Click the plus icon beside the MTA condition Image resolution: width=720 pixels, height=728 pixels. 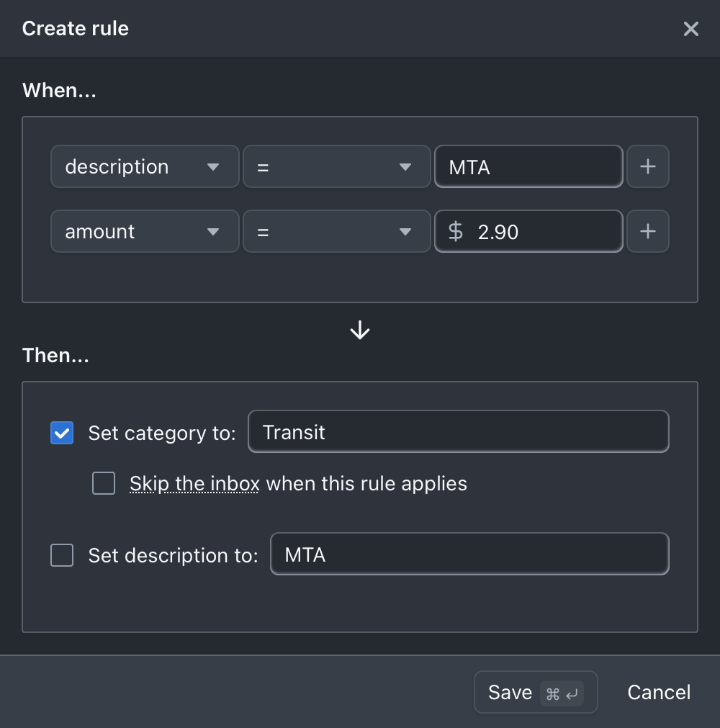pos(647,166)
